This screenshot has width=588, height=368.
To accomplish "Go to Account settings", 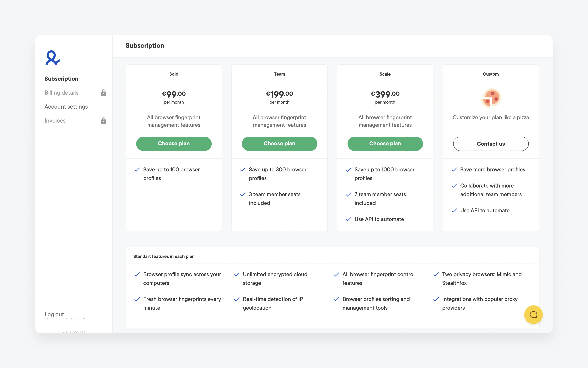I will click(66, 107).
